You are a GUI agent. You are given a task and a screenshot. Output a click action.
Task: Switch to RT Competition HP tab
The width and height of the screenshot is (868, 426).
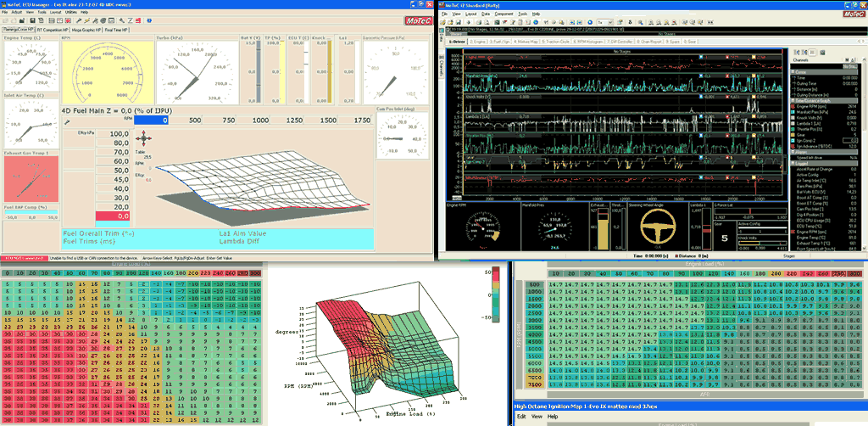pyautogui.click(x=53, y=30)
